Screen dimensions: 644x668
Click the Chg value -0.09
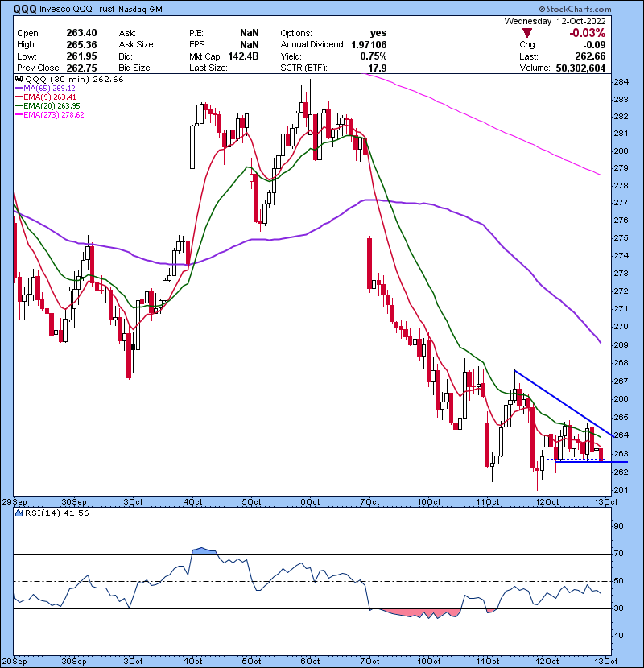click(x=594, y=45)
